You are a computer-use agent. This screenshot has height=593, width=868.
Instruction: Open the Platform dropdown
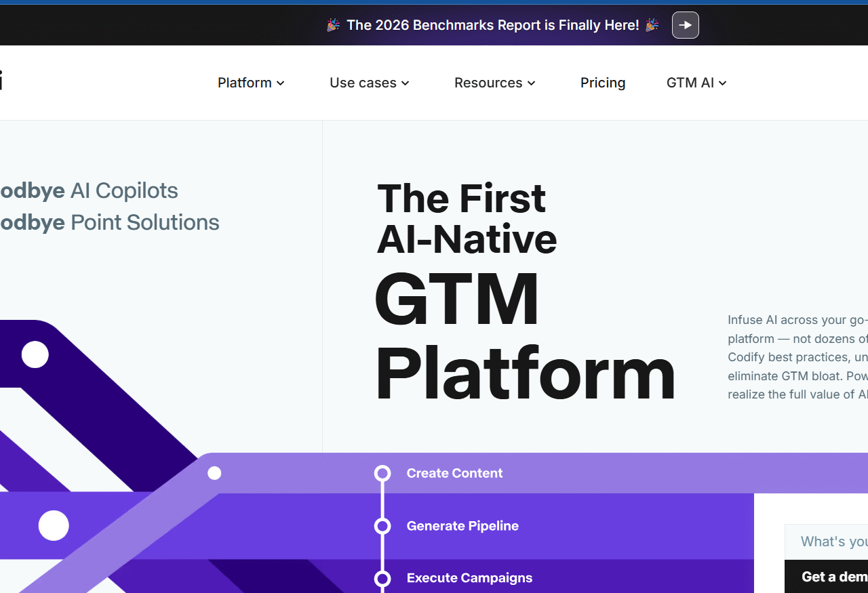250,83
